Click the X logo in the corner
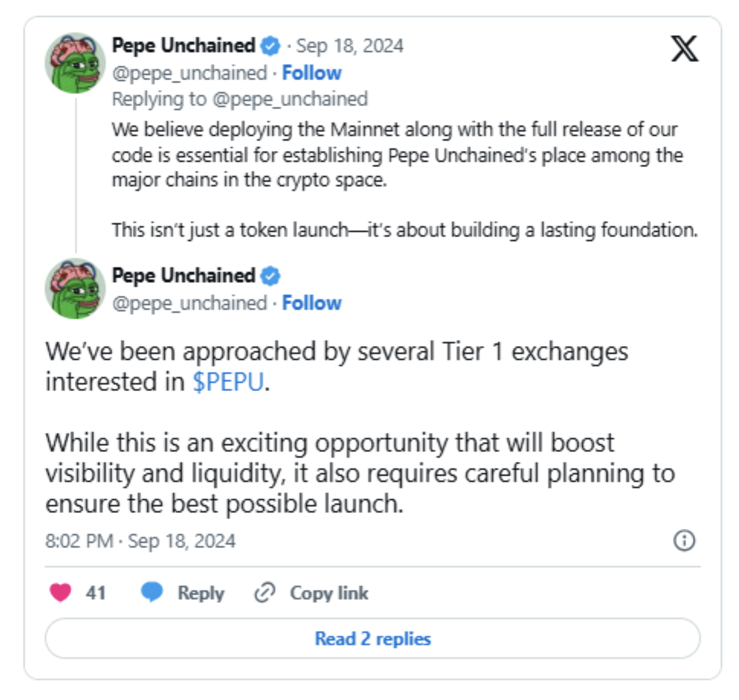The height and width of the screenshot is (700, 739). [x=684, y=49]
